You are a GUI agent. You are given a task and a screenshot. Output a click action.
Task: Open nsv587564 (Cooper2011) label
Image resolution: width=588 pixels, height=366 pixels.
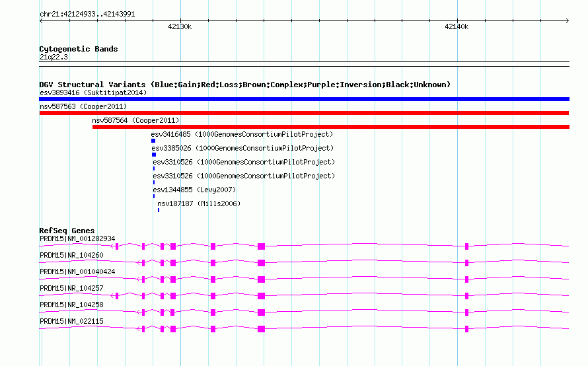click(x=135, y=120)
